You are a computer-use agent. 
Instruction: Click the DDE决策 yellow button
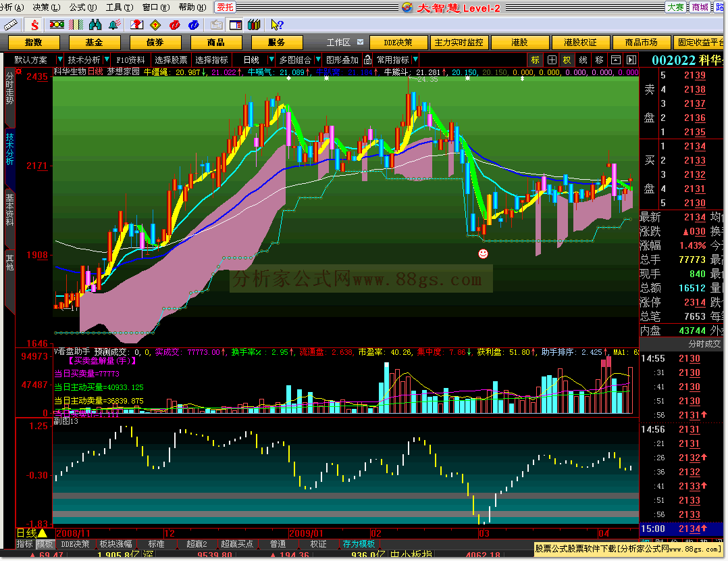[398, 43]
